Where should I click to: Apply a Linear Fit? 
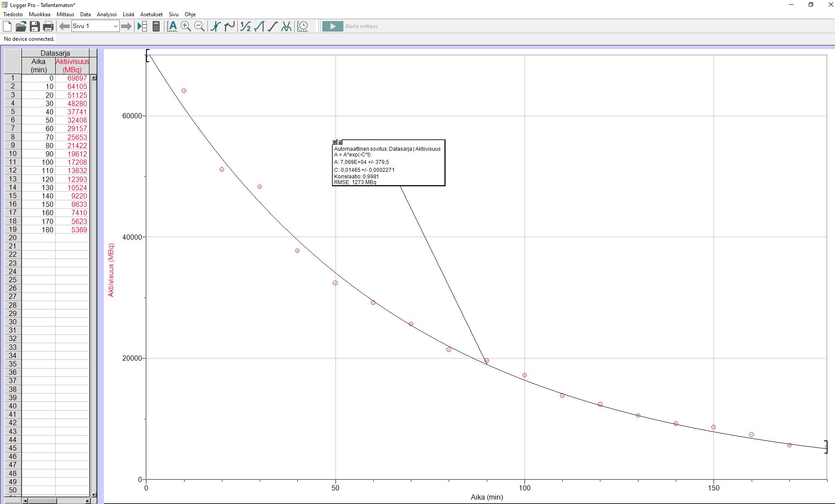point(272,26)
